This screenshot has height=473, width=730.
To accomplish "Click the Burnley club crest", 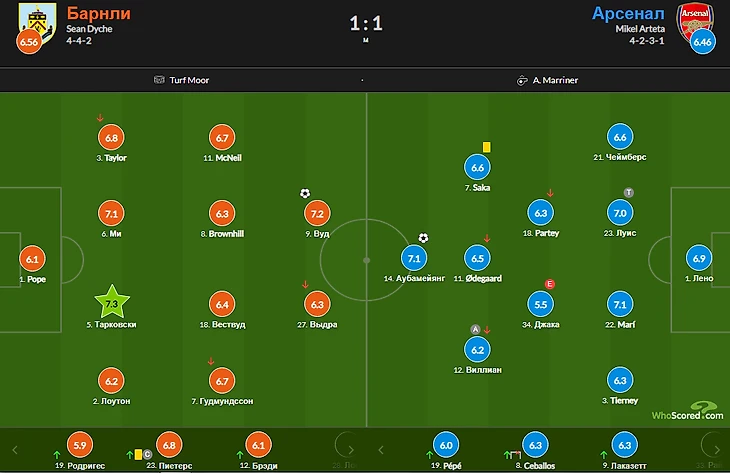I will coord(31,17).
